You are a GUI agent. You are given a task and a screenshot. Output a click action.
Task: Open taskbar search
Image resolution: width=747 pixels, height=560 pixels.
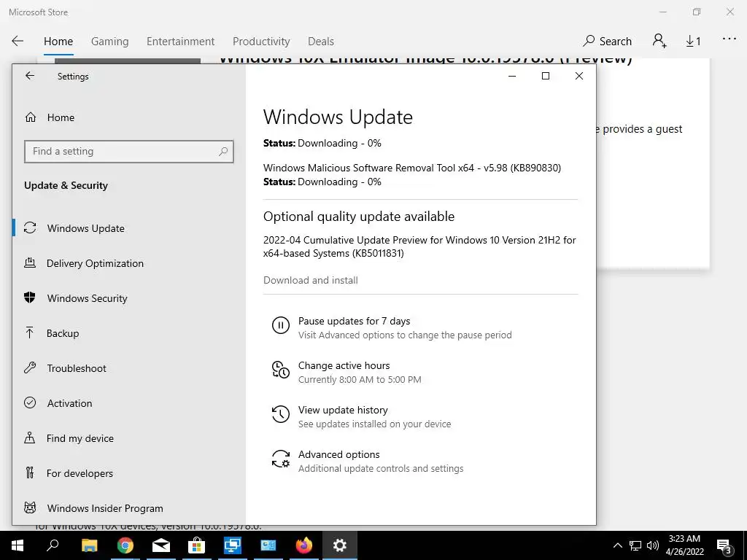pos(53,545)
